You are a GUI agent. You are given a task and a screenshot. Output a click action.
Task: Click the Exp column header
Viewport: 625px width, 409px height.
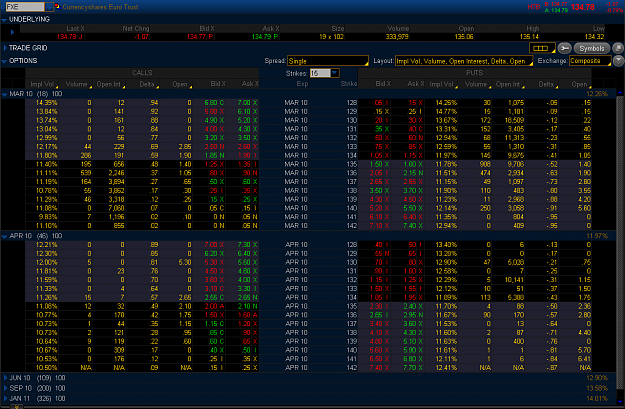302,84
